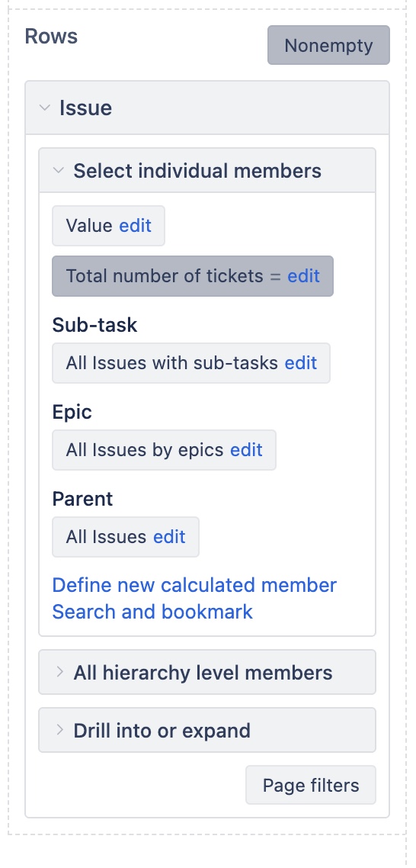Open Page filters
The width and height of the screenshot is (416, 868).
click(x=311, y=785)
